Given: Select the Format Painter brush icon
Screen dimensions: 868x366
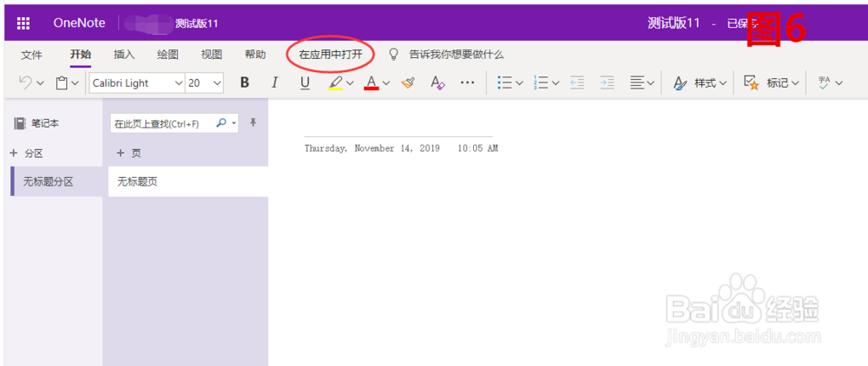Looking at the screenshot, I should pyautogui.click(x=409, y=83).
